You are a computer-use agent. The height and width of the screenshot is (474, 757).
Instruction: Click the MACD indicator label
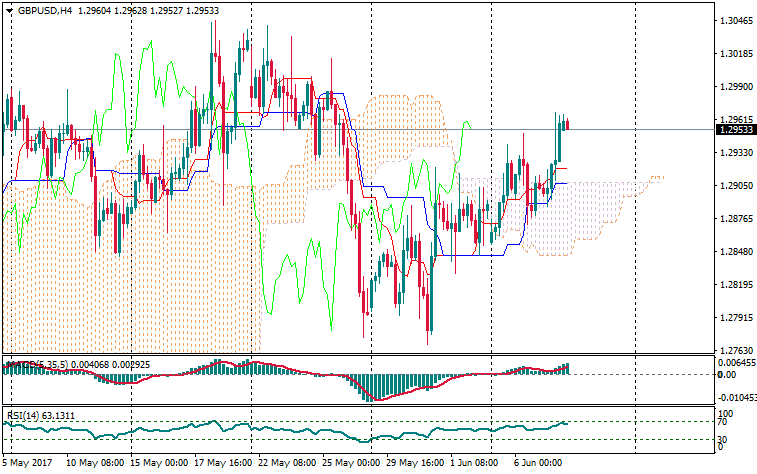[x=30, y=365]
